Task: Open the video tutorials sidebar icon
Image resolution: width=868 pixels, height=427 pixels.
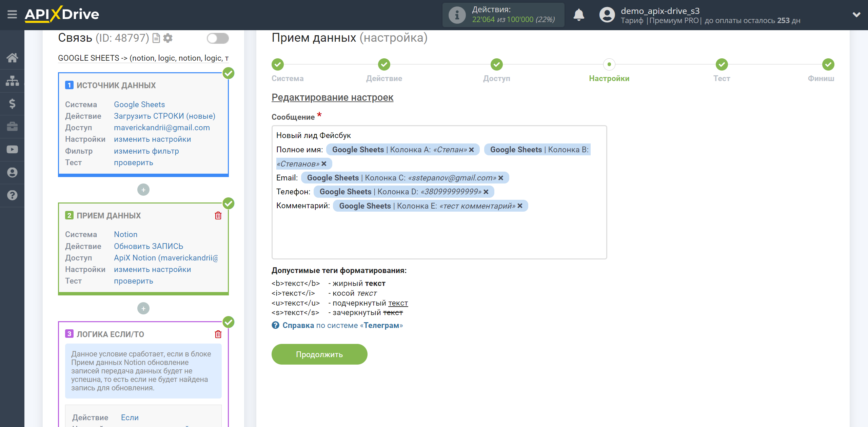Action: (12, 150)
